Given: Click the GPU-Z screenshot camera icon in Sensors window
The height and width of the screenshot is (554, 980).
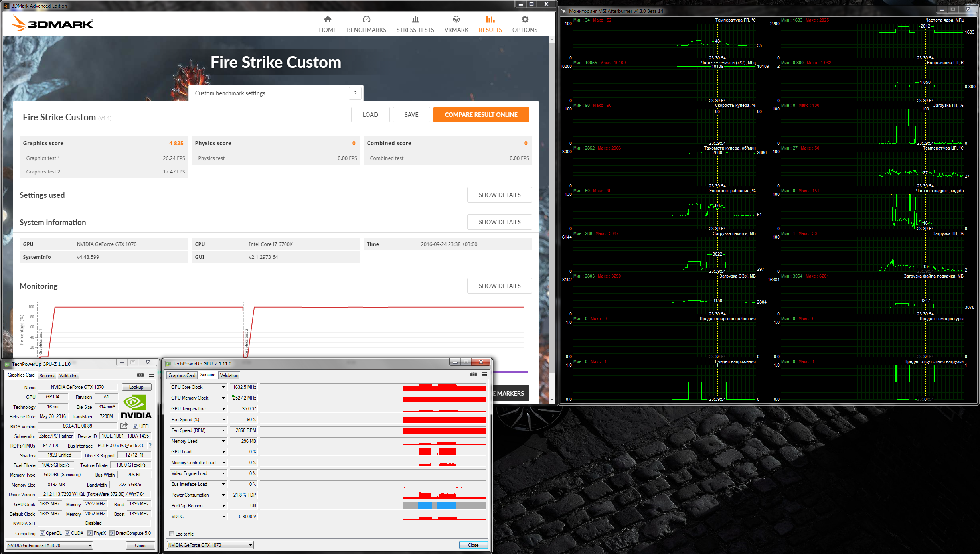Looking at the screenshot, I should (473, 374).
